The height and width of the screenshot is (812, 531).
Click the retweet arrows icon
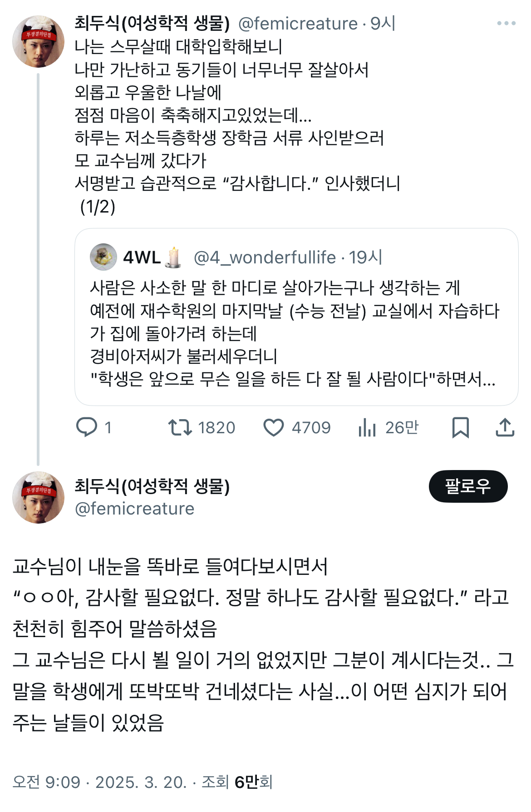pos(180,427)
